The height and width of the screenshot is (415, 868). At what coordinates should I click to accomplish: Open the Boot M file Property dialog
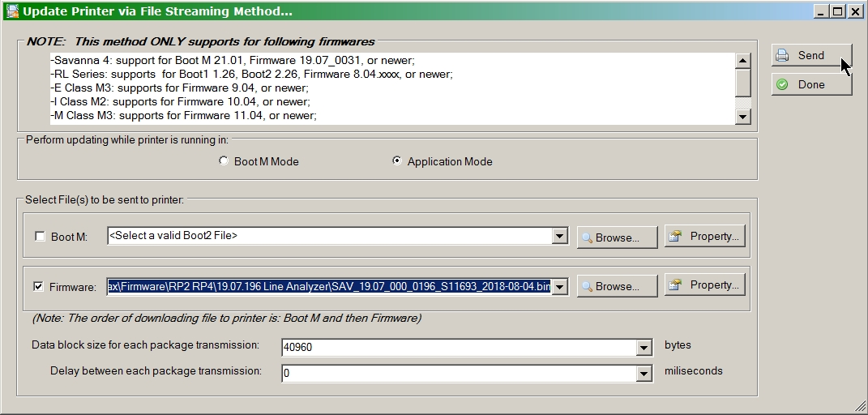pyautogui.click(x=705, y=236)
